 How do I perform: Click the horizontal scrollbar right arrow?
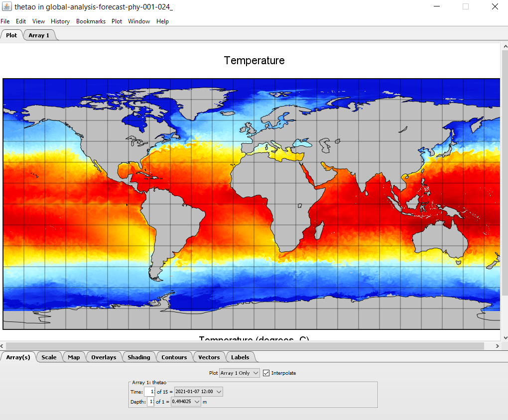[x=498, y=346]
